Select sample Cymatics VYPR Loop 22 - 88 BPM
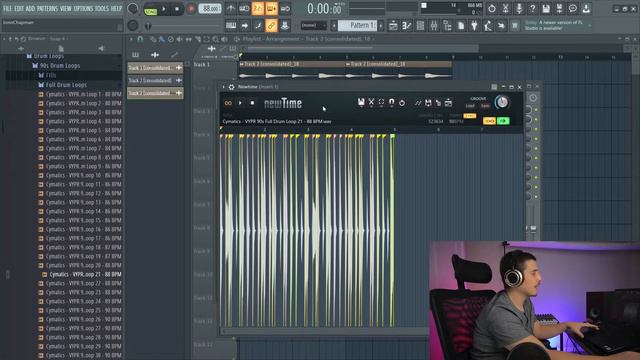Image resolution: width=640 pixels, height=360 pixels. 80,283
